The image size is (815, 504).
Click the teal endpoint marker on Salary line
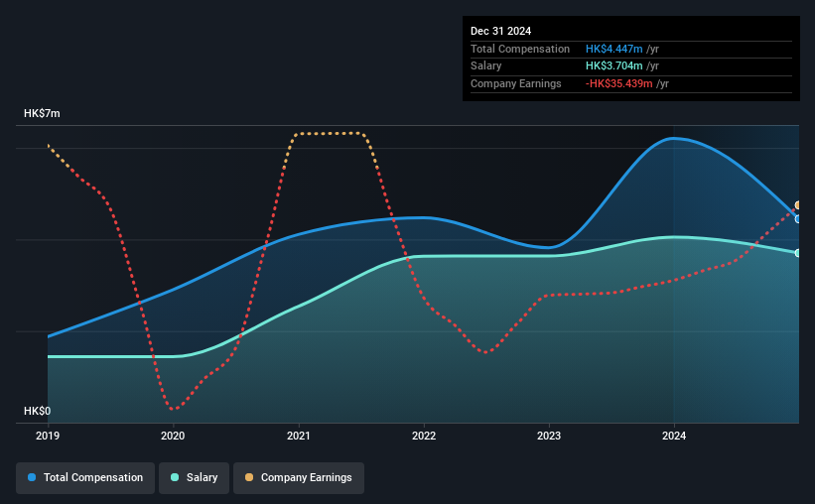click(x=798, y=253)
